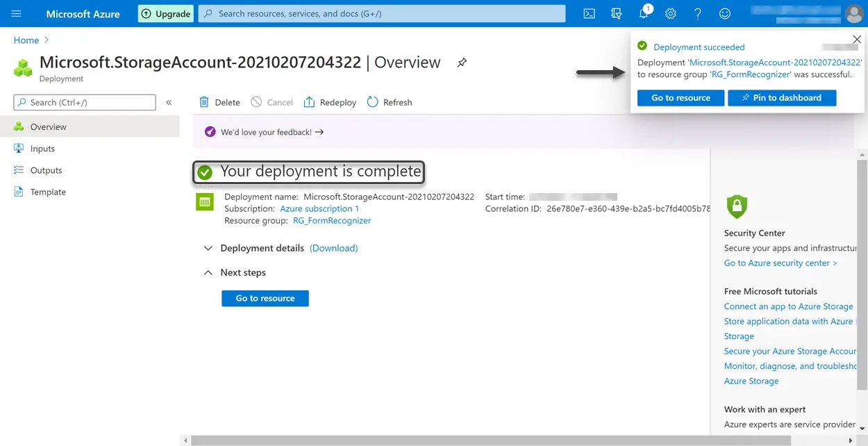Open portal settings gear icon
The image size is (868, 446).
point(671,14)
